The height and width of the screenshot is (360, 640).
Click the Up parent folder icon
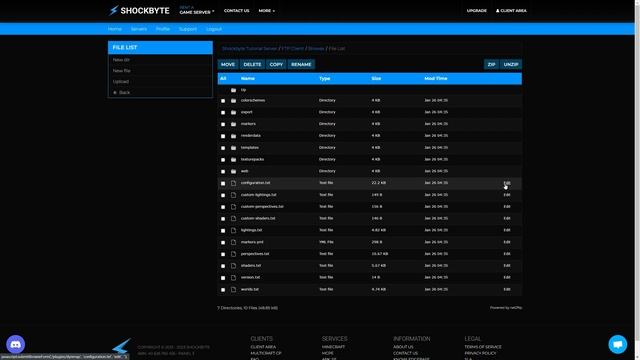tap(233, 90)
